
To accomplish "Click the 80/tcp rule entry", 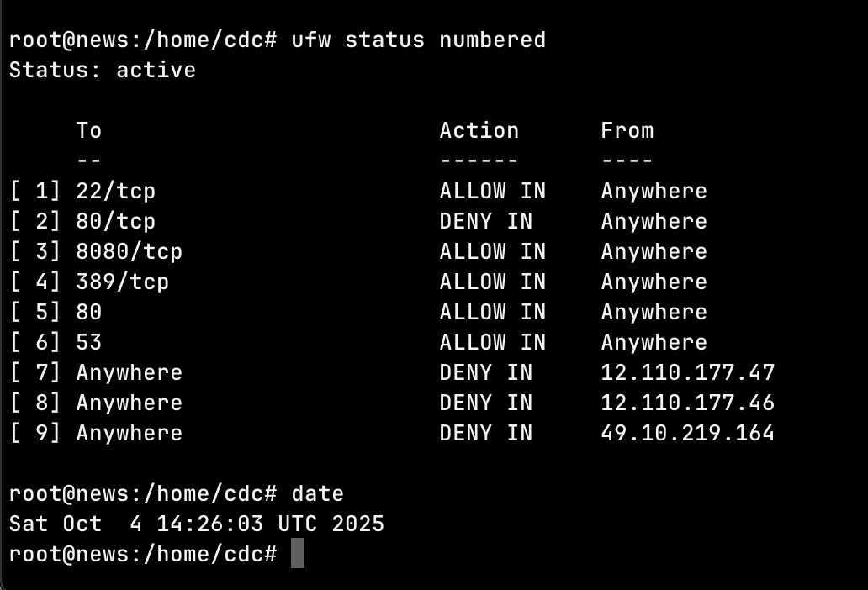I will tap(115, 221).
